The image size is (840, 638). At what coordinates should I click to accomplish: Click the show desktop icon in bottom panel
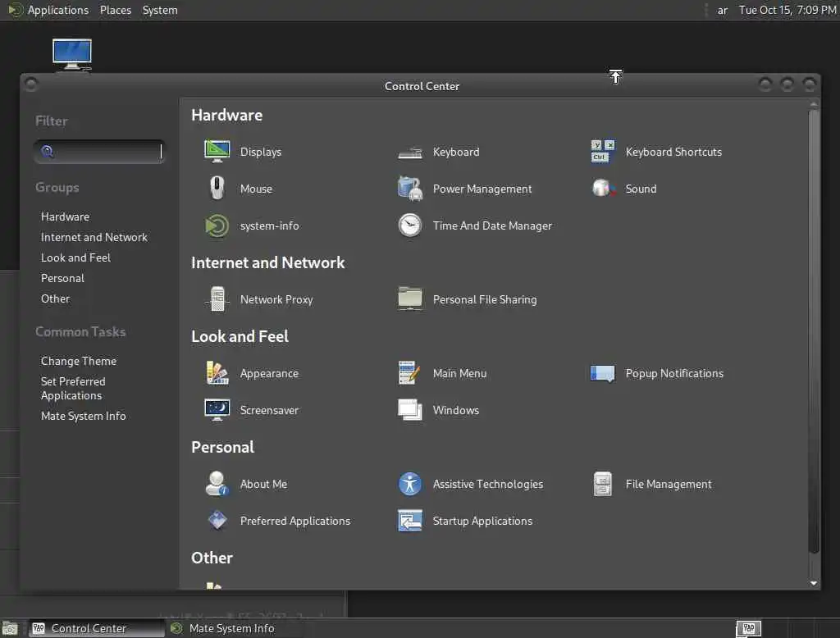tap(10, 628)
